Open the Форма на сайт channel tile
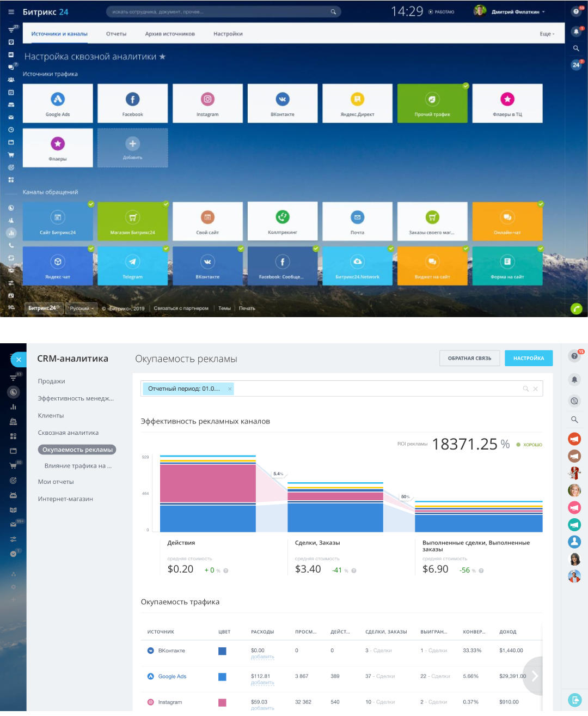The image size is (588, 716). tap(507, 266)
